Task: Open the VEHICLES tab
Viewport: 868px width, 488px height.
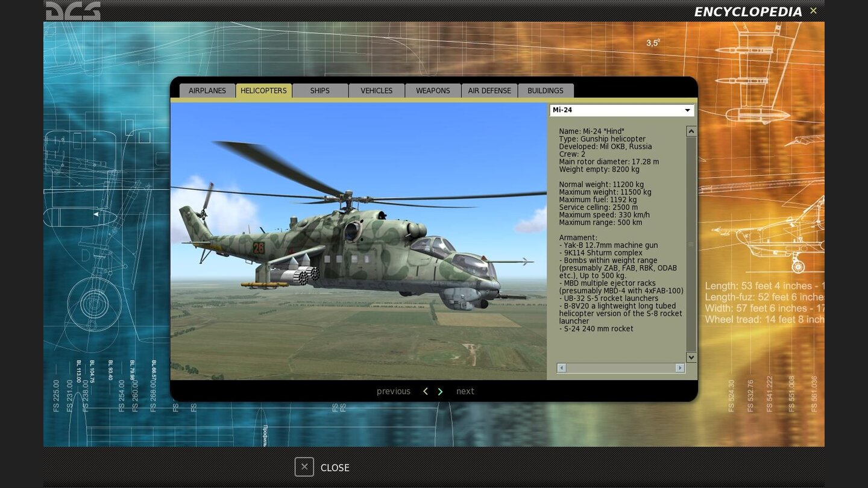Action: click(x=377, y=90)
